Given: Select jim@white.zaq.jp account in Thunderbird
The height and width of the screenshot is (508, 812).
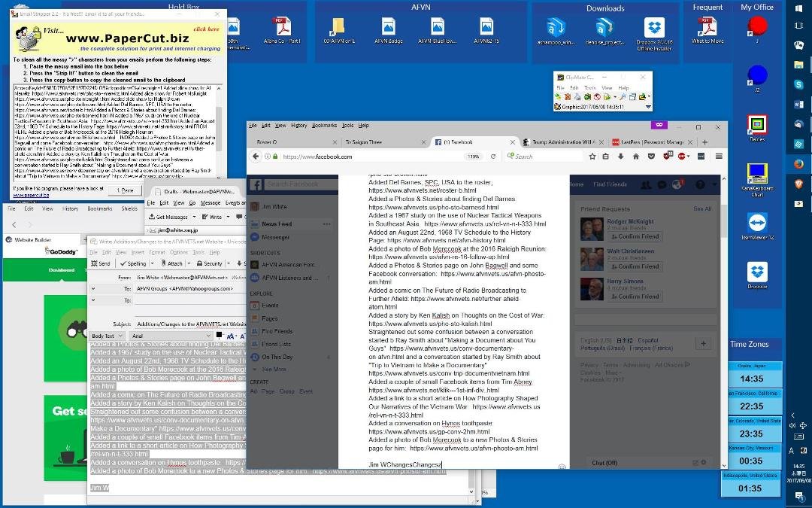Looking at the screenshot, I should pyautogui.click(x=178, y=230).
